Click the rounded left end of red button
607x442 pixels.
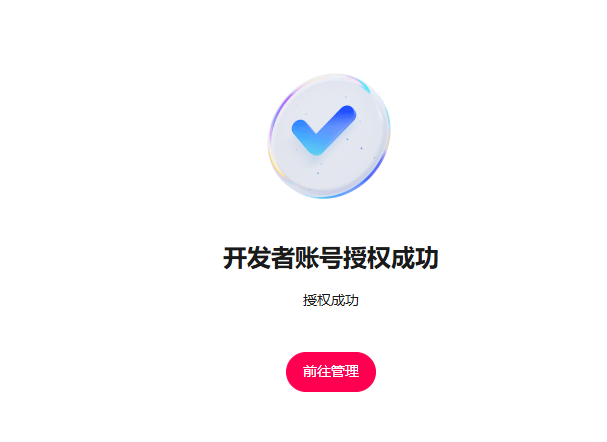(295, 372)
